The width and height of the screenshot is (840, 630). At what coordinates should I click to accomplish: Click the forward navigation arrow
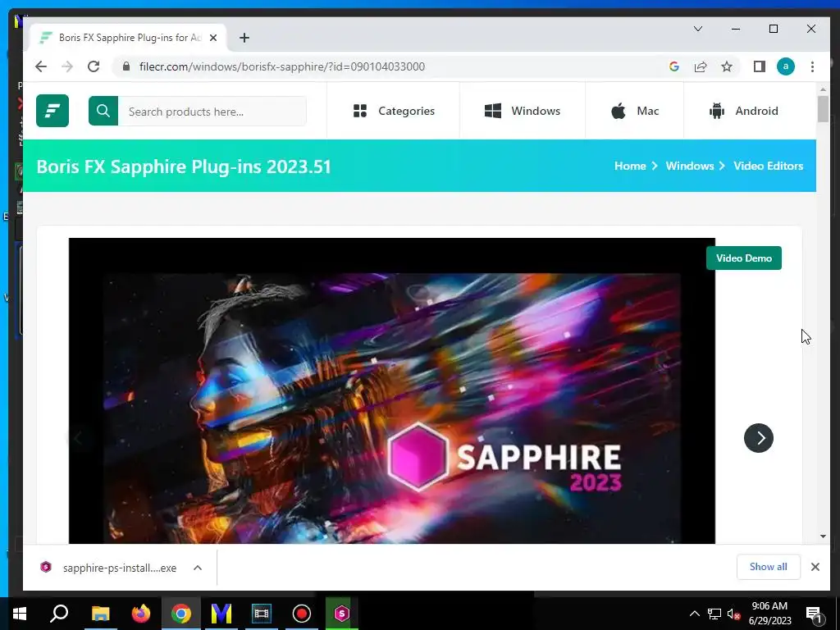pos(67,66)
